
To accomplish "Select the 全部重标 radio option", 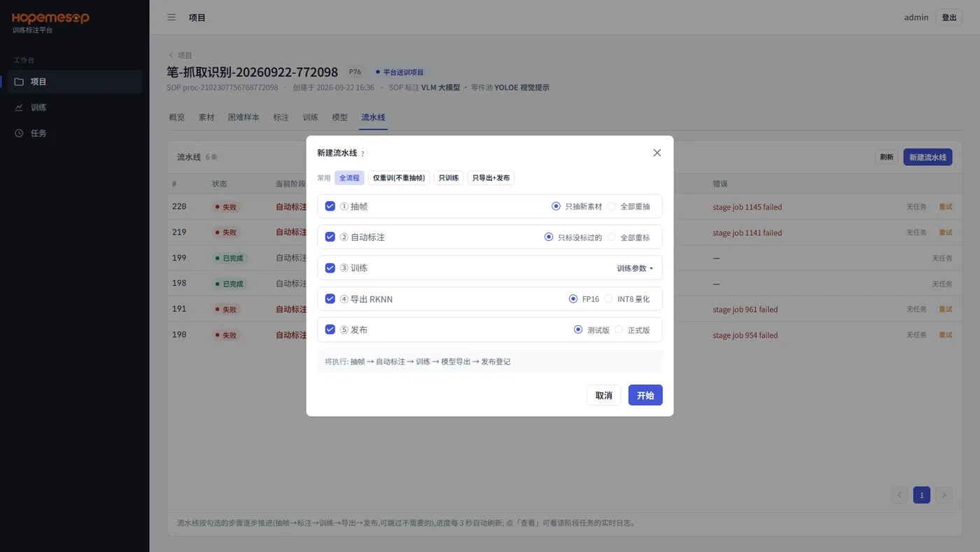I will pos(629,237).
